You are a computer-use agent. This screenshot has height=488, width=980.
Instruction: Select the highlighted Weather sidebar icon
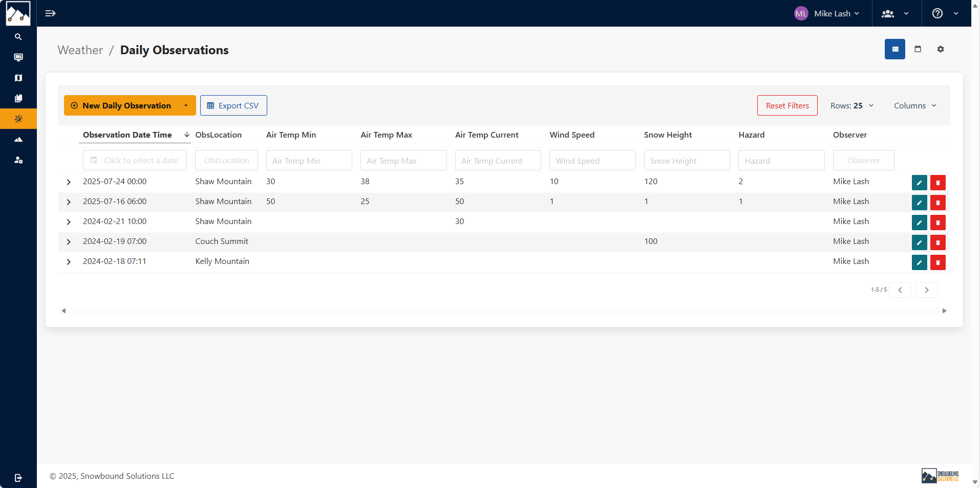click(18, 119)
